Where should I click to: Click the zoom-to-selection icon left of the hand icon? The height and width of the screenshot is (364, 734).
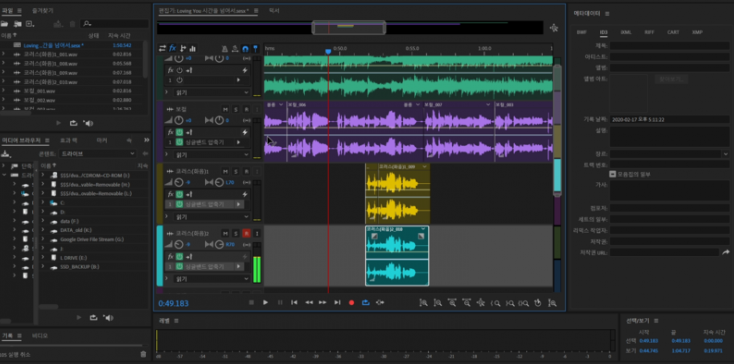click(524, 303)
